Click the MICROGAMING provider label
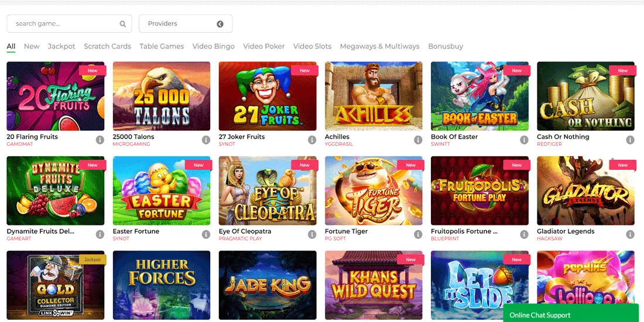Viewport: 644px width, 322px height. pyautogui.click(x=131, y=144)
